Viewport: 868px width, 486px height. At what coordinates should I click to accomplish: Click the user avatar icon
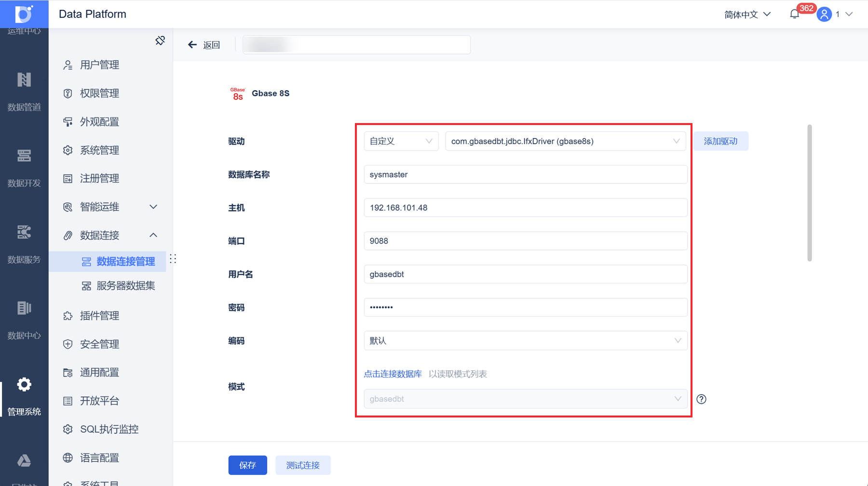pyautogui.click(x=825, y=14)
